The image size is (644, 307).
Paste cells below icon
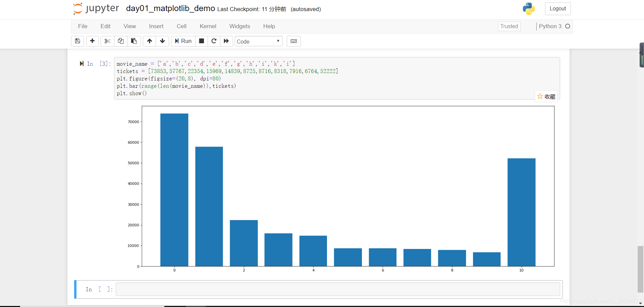click(x=134, y=41)
